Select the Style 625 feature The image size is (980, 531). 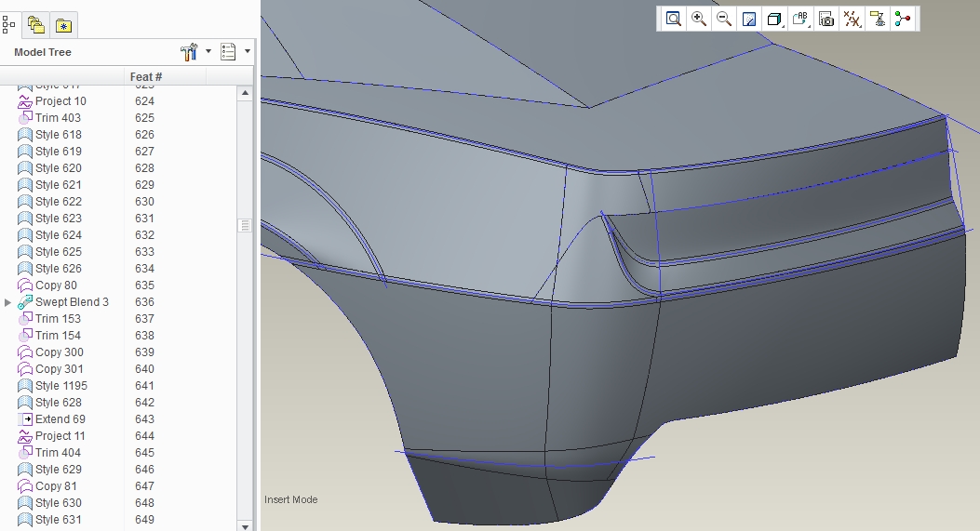[x=58, y=252]
